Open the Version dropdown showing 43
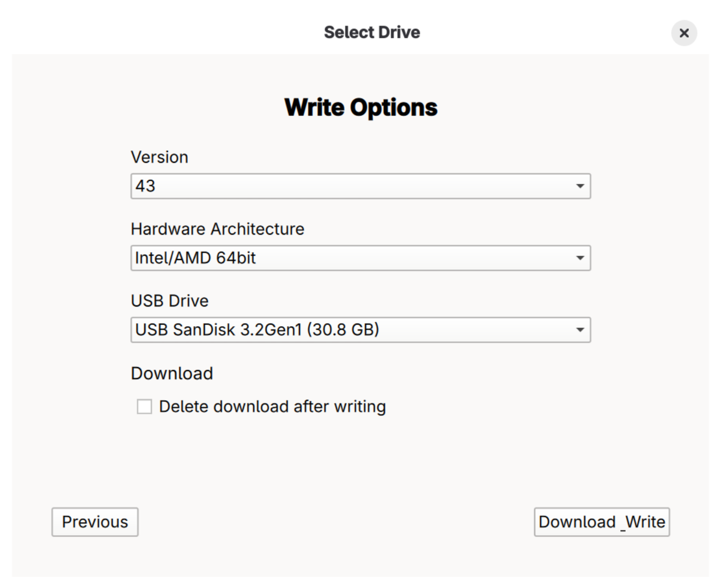Screen dimensions: 721x588 click(361, 186)
